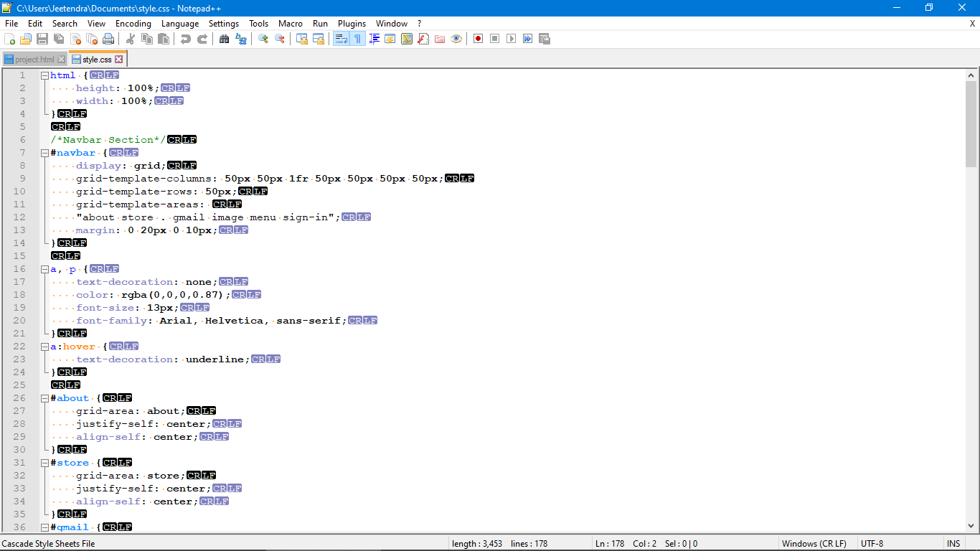Collapse the #store block fold marker
Screen dimensions: 980x551
45,463
